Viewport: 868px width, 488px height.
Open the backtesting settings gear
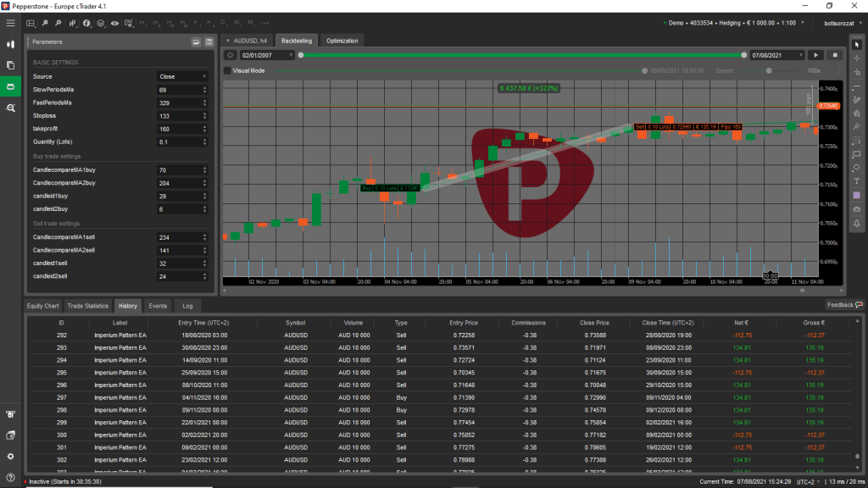(x=229, y=55)
